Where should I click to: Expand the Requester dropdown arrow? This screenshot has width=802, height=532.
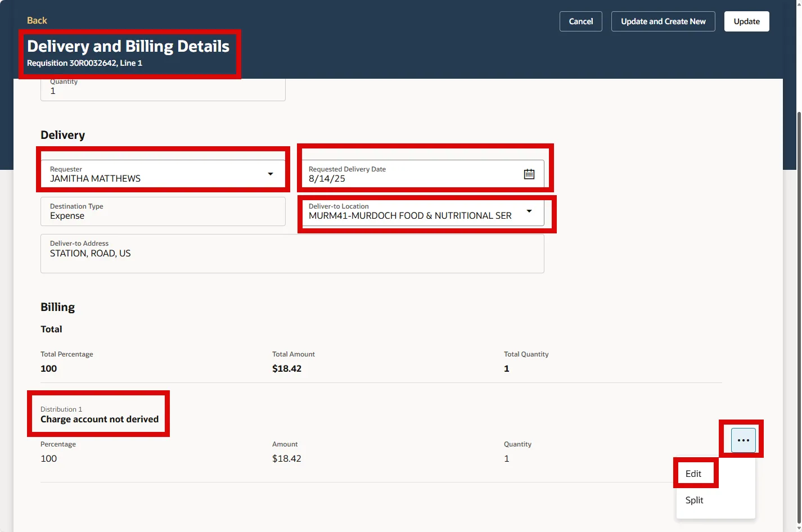point(271,174)
